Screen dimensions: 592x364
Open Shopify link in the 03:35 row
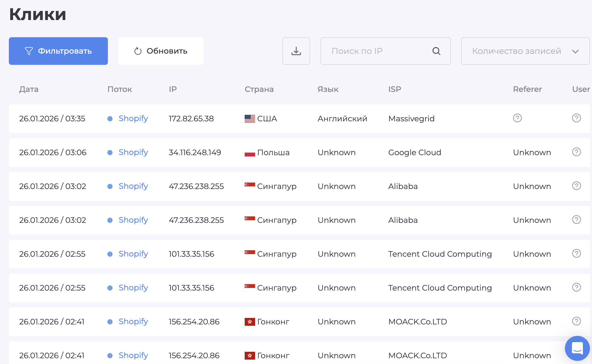point(133,118)
